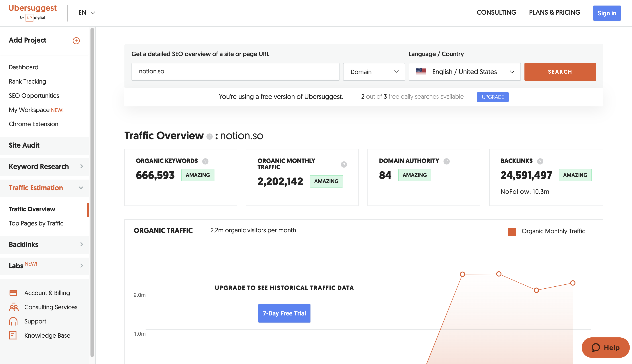The height and width of the screenshot is (364, 632).
Task: Click the Consulting Services people icon
Action: click(x=14, y=307)
